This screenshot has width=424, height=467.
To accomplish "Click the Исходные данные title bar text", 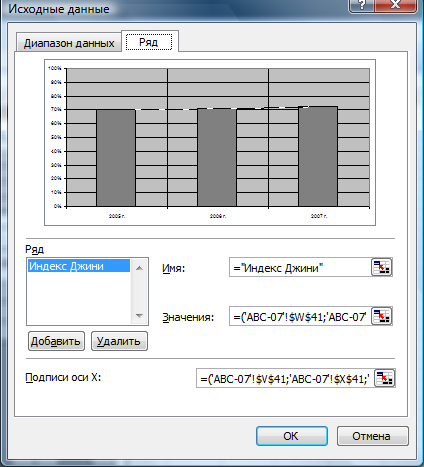I will 59,9.
